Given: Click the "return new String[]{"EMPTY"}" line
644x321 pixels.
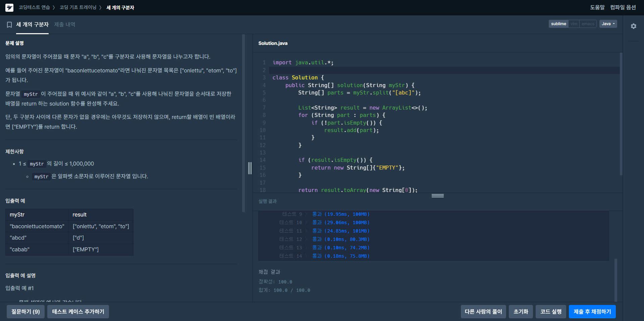Looking at the screenshot, I should [358, 168].
